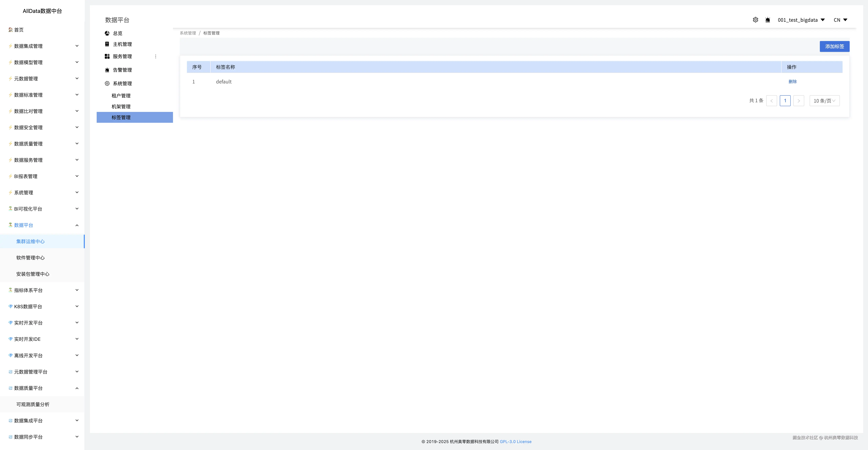Screen dimensions: 868x450
Task: Click the alarm management siren icon
Action: (107, 70)
